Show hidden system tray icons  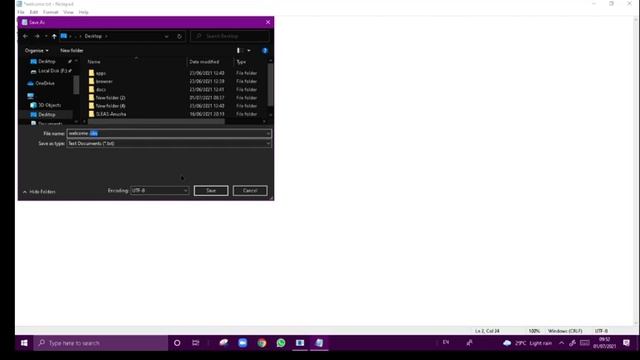click(561, 343)
